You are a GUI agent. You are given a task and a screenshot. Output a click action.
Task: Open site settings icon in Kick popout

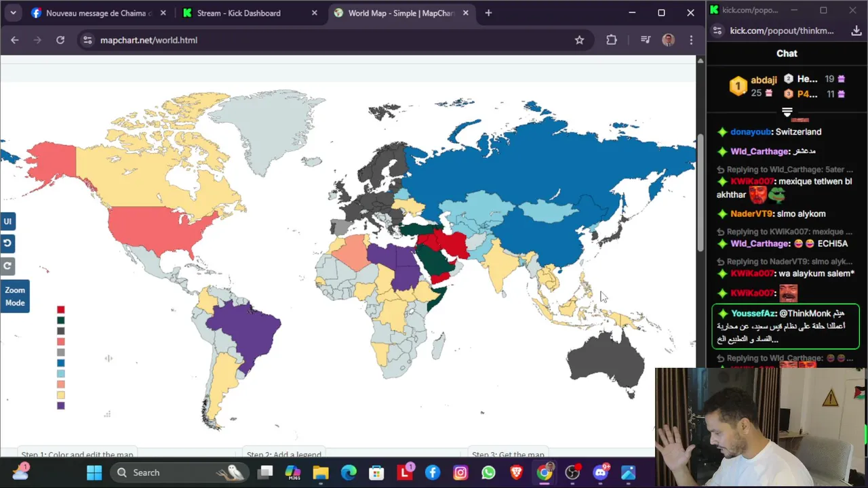[x=717, y=30]
